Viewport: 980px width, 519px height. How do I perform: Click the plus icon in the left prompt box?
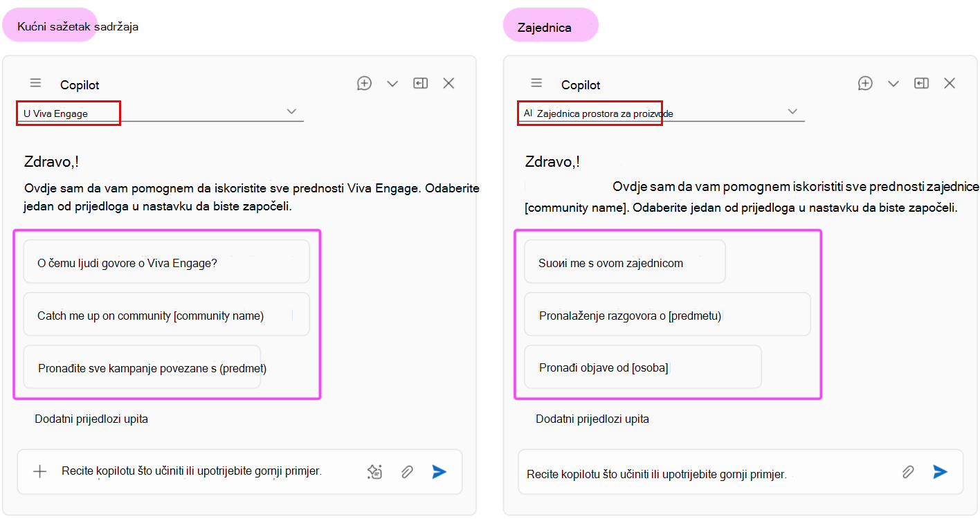pyautogui.click(x=40, y=472)
